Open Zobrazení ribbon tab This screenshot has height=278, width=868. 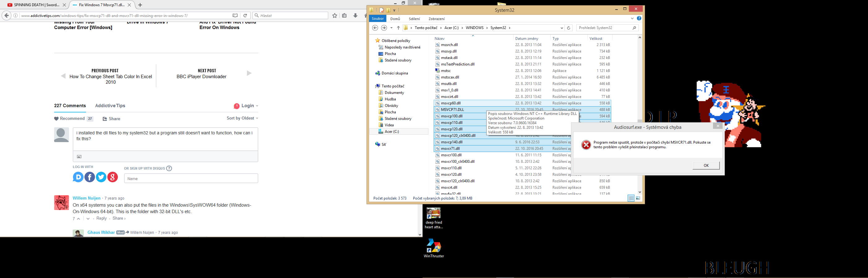[436, 19]
